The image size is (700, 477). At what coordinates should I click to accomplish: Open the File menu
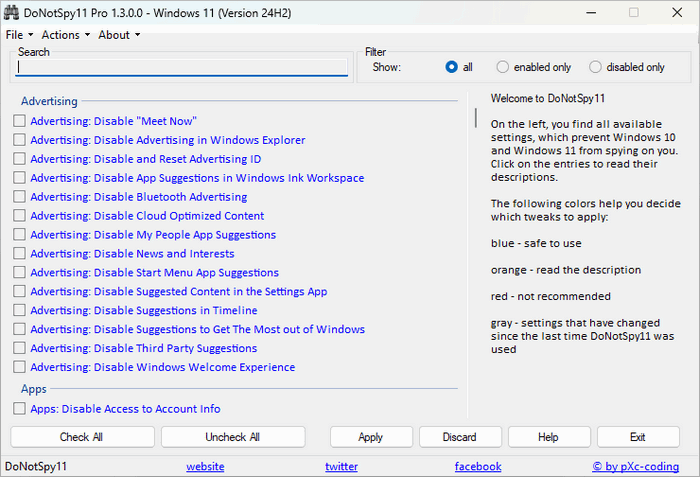pyautogui.click(x=14, y=35)
